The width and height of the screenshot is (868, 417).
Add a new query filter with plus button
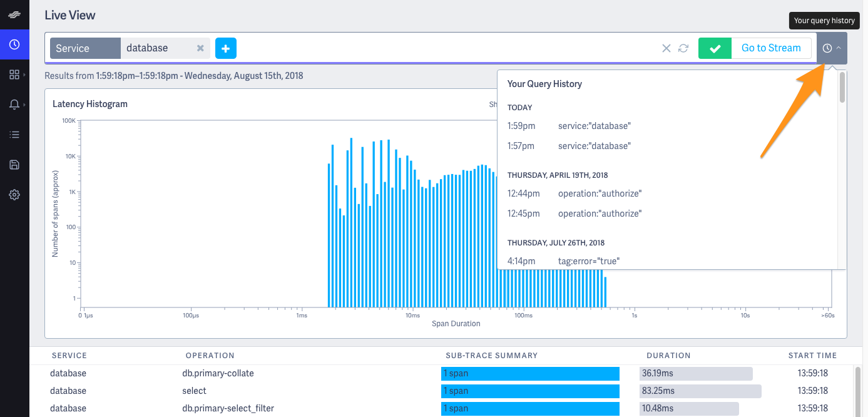click(226, 48)
